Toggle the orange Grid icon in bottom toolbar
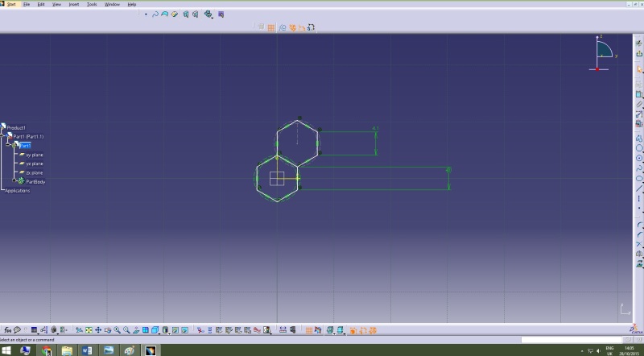Viewport: 644px width, 356px height. [309, 330]
